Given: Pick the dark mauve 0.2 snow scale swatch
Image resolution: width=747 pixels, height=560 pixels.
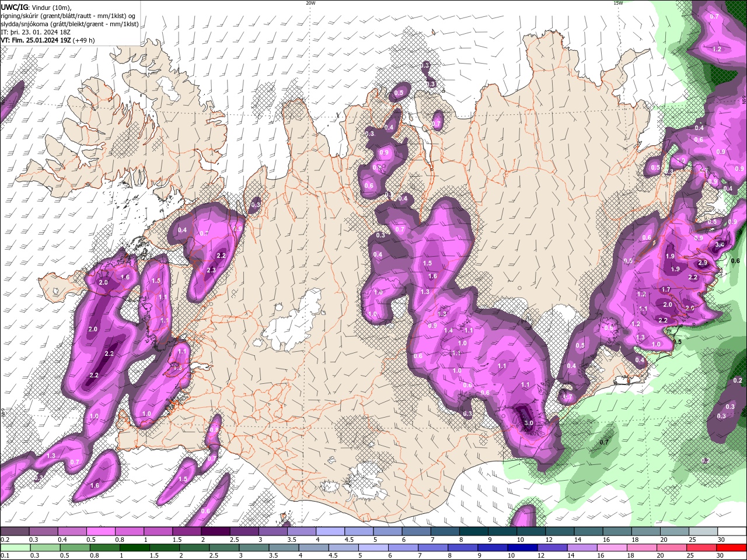Looking at the screenshot, I should pyautogui.click(x=15, y=531).
